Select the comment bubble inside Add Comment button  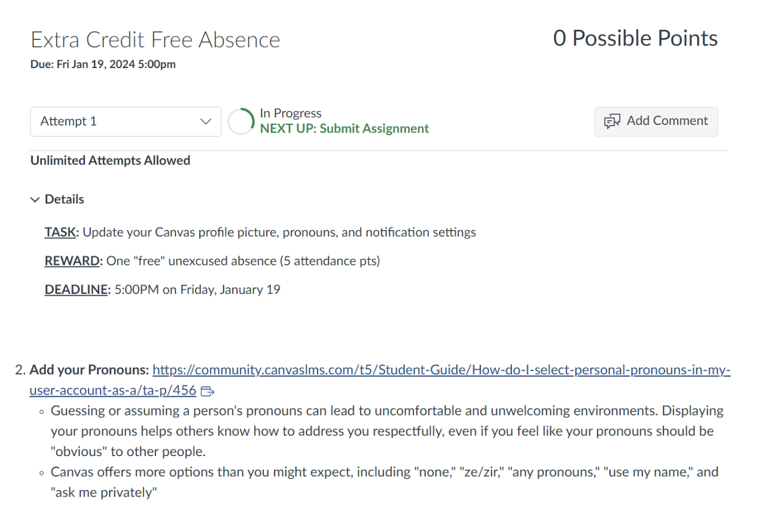(x=612, y=121)
